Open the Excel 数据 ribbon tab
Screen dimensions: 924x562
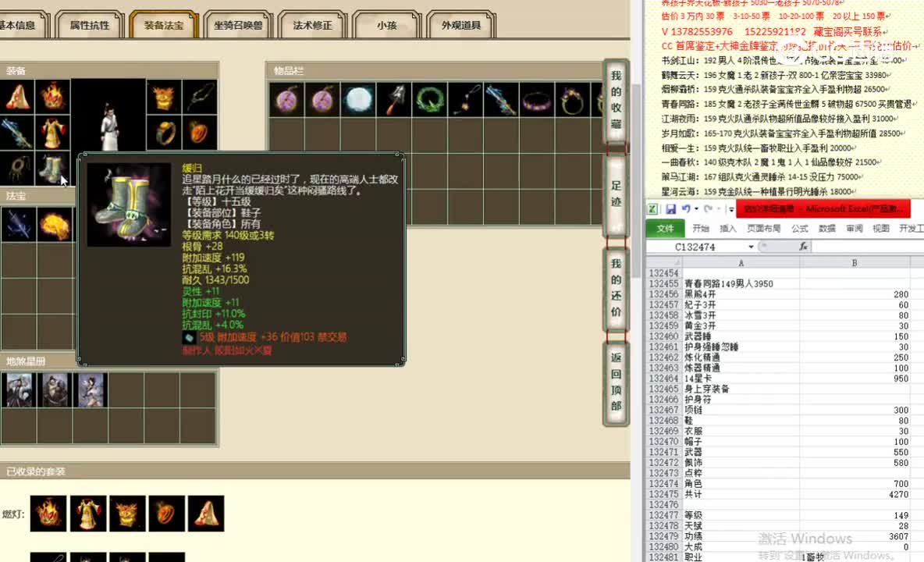(826, 229)
